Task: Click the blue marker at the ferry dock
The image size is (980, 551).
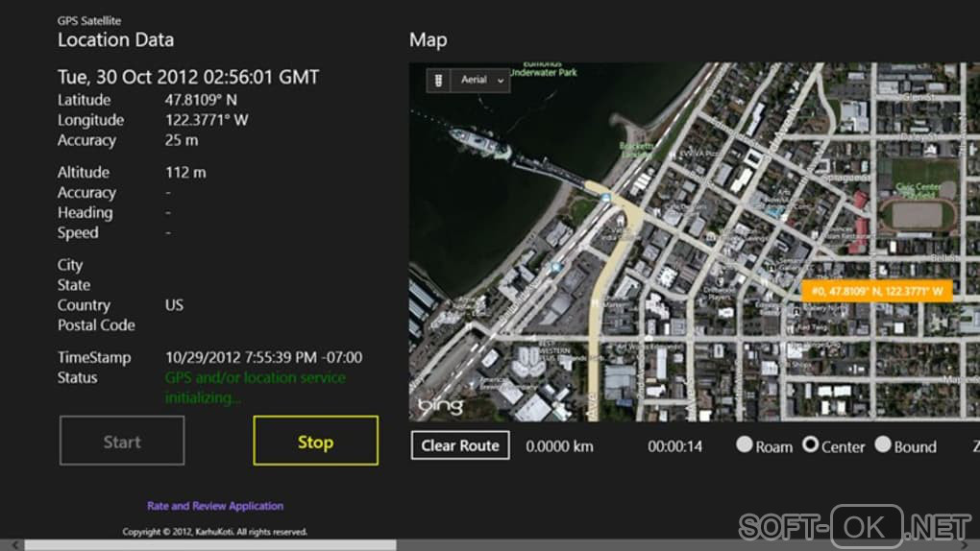Action: [606, 197]
